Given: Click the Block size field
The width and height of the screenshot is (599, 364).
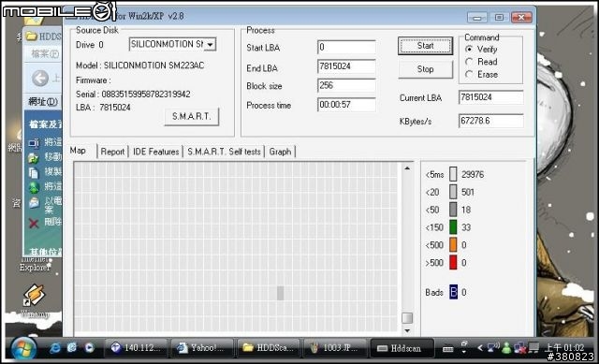Looking at the screenshot, I should [x=346, y=85].
